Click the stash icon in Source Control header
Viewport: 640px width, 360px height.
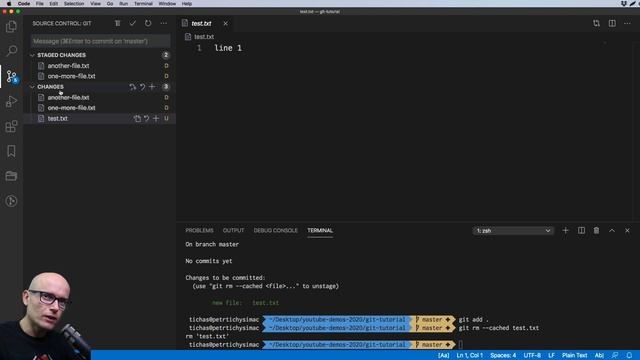tap(118, 23)
